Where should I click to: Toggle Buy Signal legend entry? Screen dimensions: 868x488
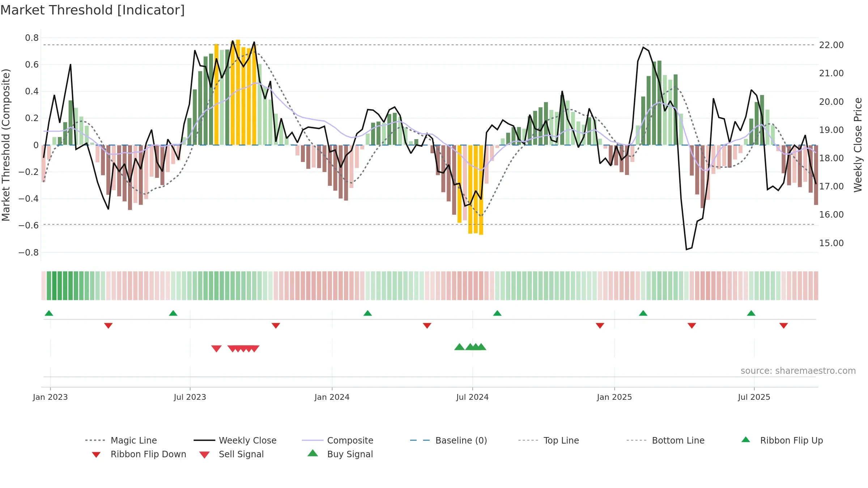(x=340, y=454)
